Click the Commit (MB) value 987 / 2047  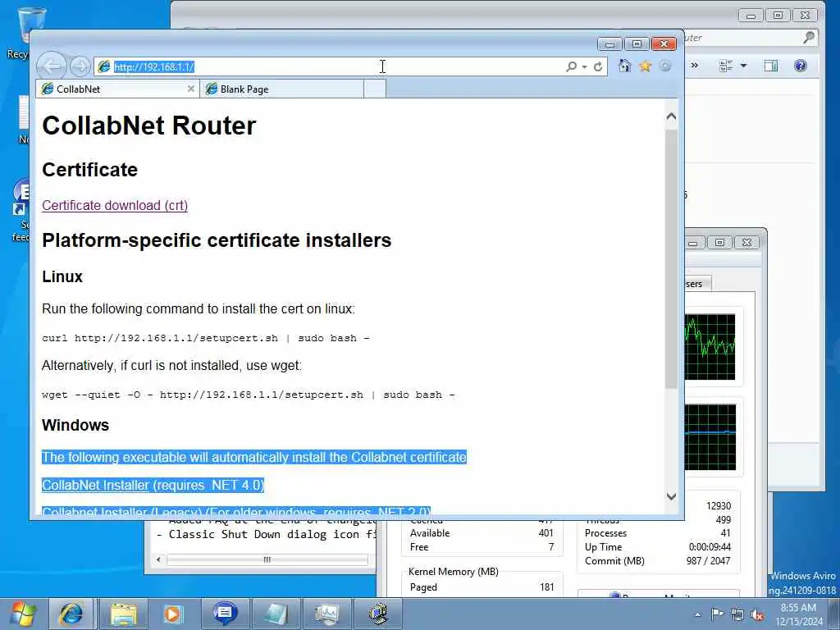(708, 561)
